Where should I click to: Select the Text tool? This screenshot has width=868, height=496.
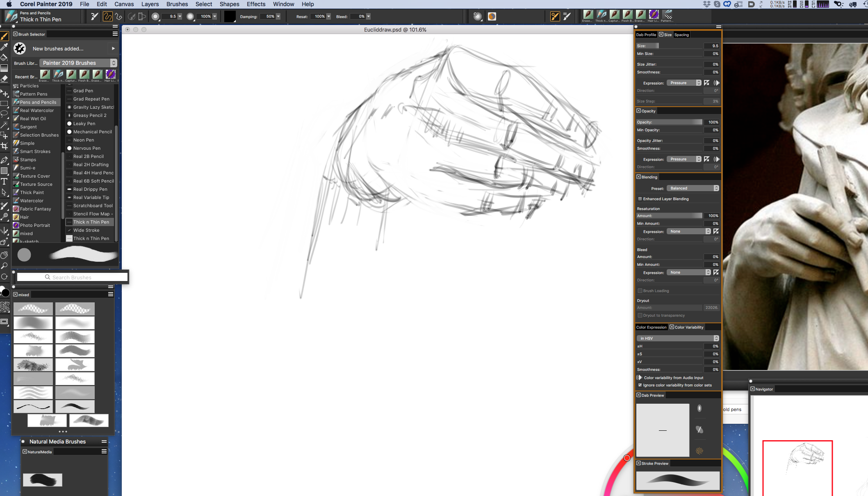[x=5, y=181]
